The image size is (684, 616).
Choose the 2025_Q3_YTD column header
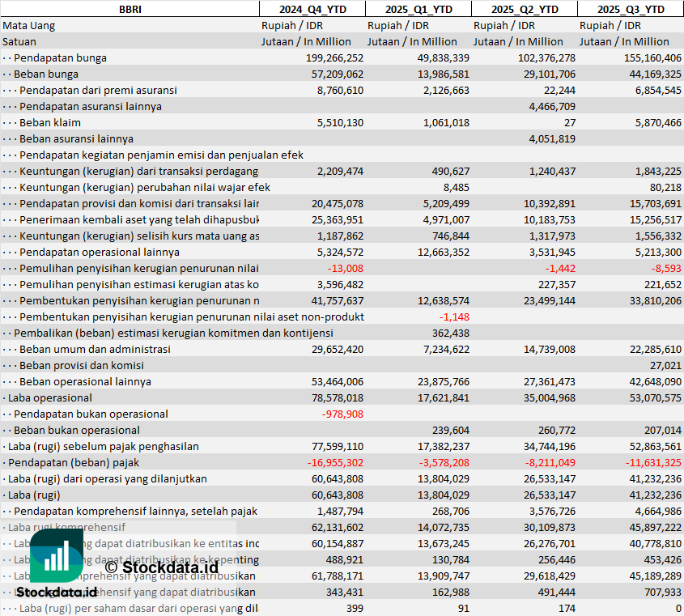point(631,9)
